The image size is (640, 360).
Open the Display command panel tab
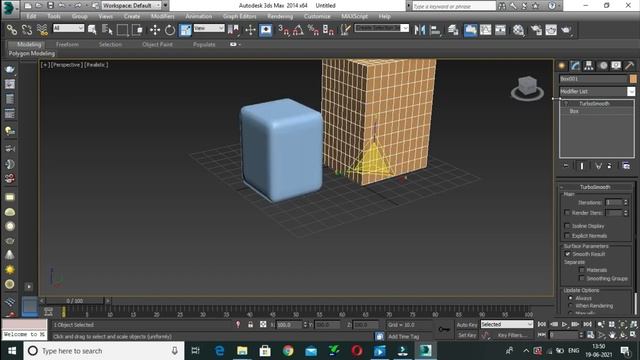pos(616,66)
